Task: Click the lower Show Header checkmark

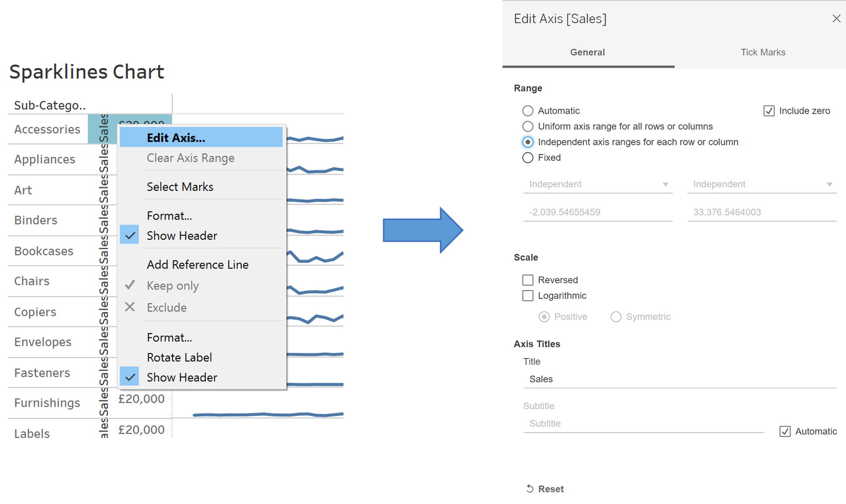Action: point(130,377)
